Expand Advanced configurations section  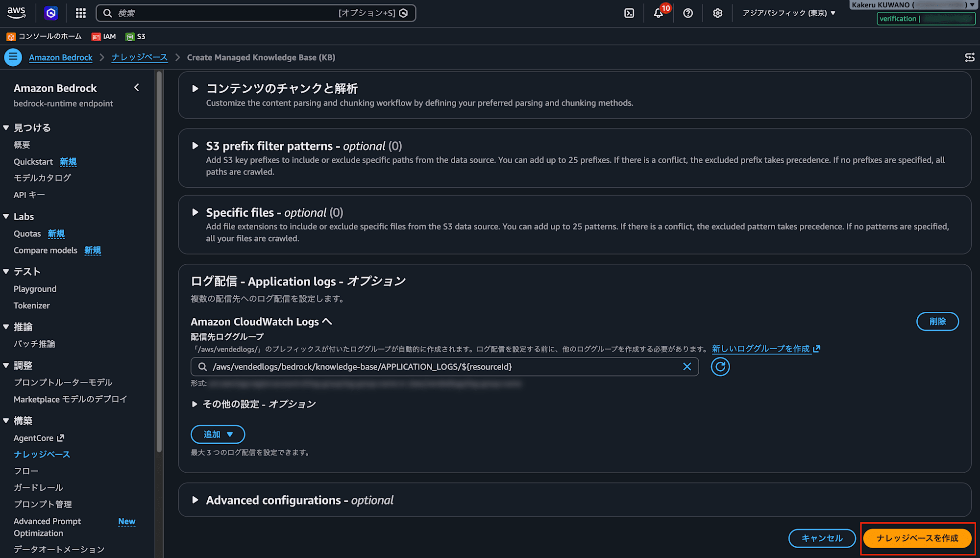[x=195, y=500]
